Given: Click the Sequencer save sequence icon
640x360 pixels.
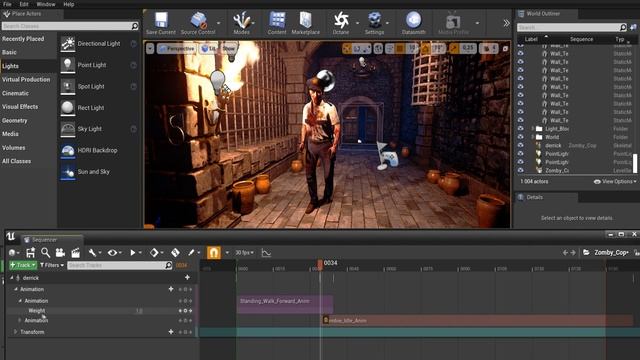Looking at the screenshot, I should pos(30,253).
